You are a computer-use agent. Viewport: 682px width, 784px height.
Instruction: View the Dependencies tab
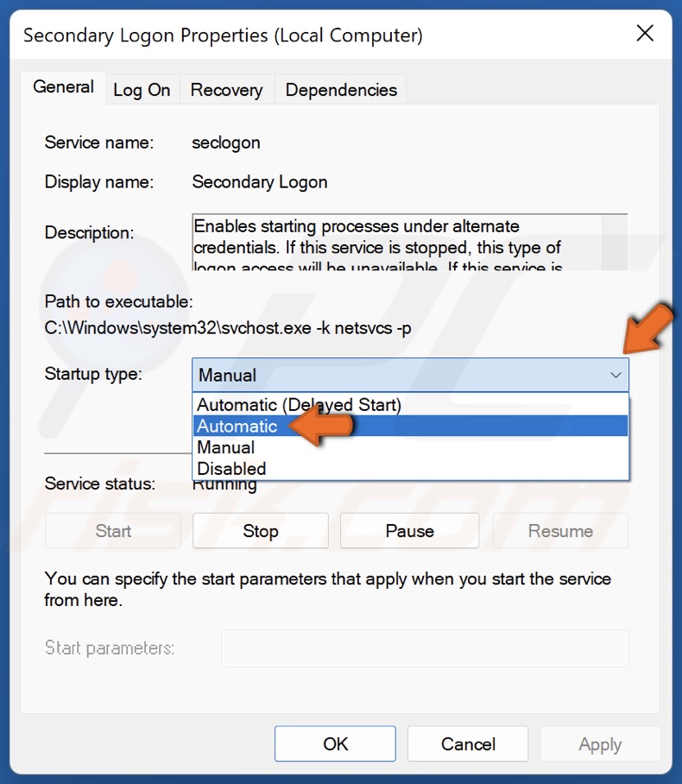click(x=340, y=89)
